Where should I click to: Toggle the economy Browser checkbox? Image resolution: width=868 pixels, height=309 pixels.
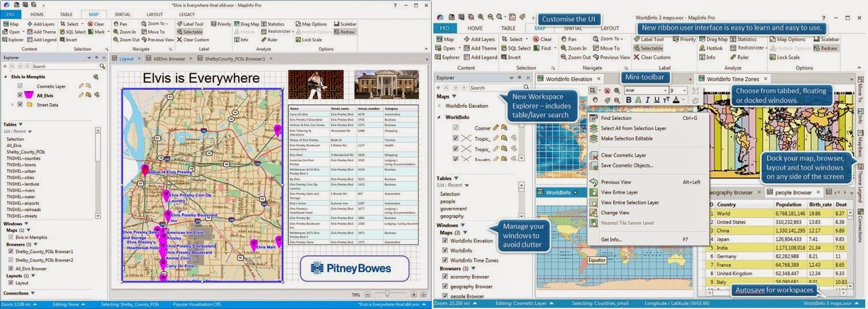[x=444, y=276]
